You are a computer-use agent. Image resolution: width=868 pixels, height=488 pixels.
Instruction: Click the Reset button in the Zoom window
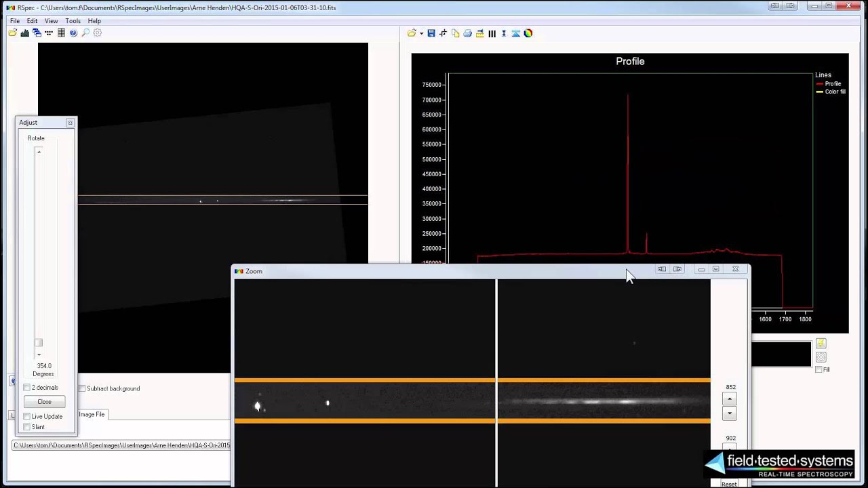(x=729, y=484)
